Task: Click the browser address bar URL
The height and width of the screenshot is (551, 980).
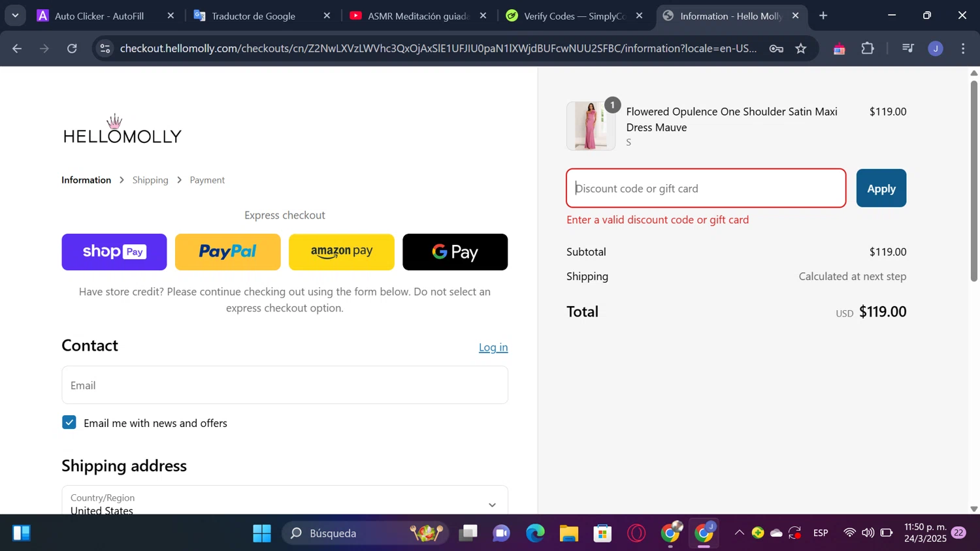Action: [438, 48]
